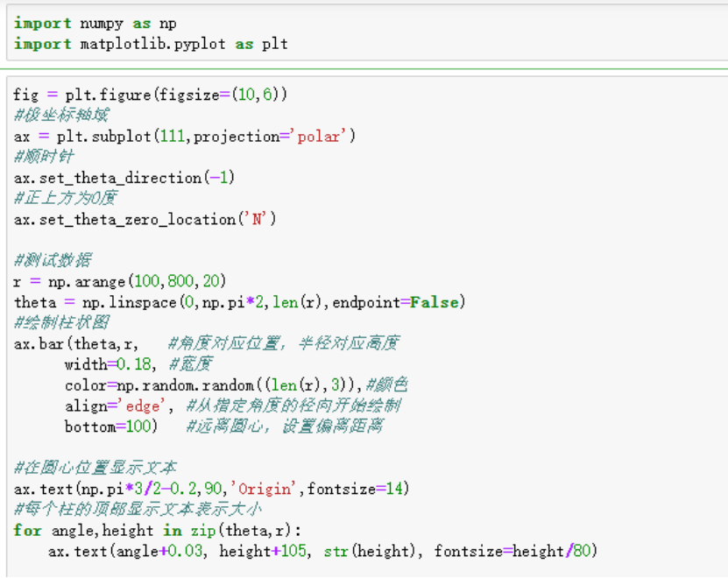Click the '#测试数据' comment
The width and height of the screenshot is (728, 578).
point(53,260)
